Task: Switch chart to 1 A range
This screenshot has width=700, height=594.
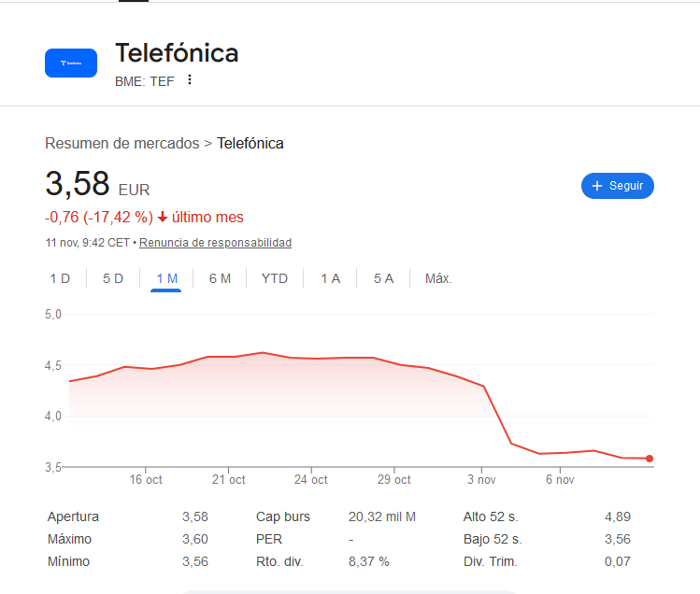Action: point(330,278)
